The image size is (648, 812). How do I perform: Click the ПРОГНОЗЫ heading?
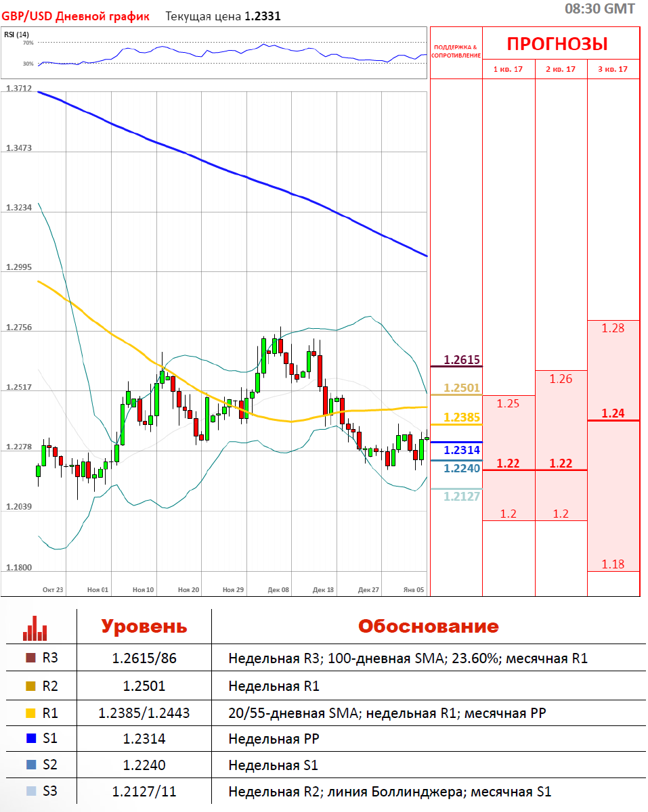pyautogui.click(x=557, y=45)
